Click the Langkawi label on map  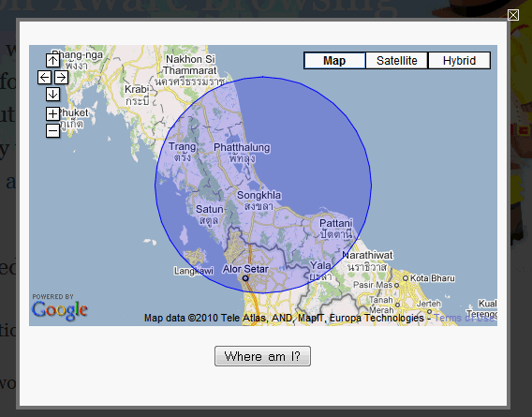point(194,271)
